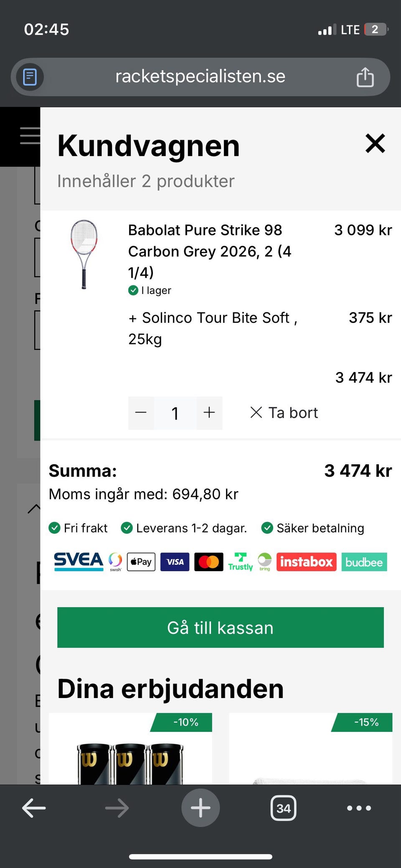
Task: Open the hamburger menu icon
Action: tap(30, 136)
